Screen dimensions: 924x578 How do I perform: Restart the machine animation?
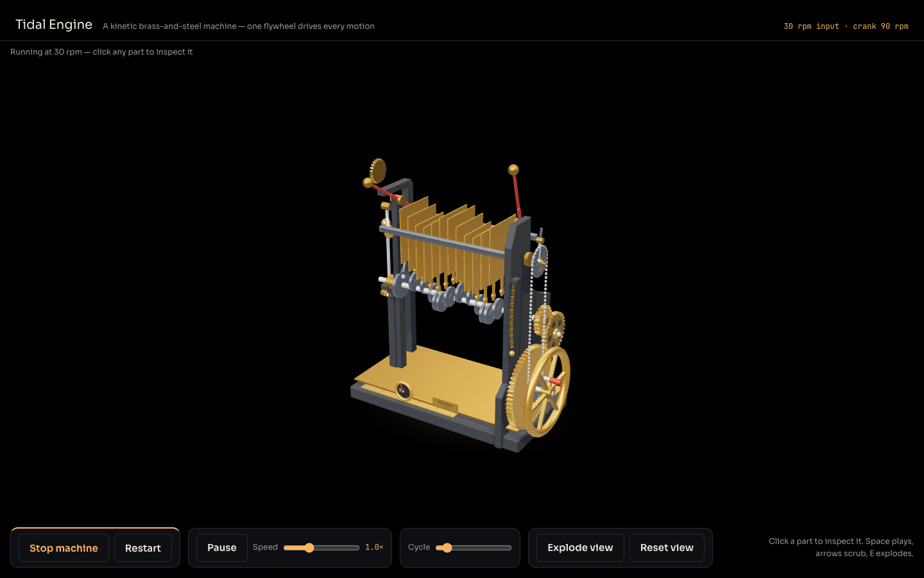143,548
